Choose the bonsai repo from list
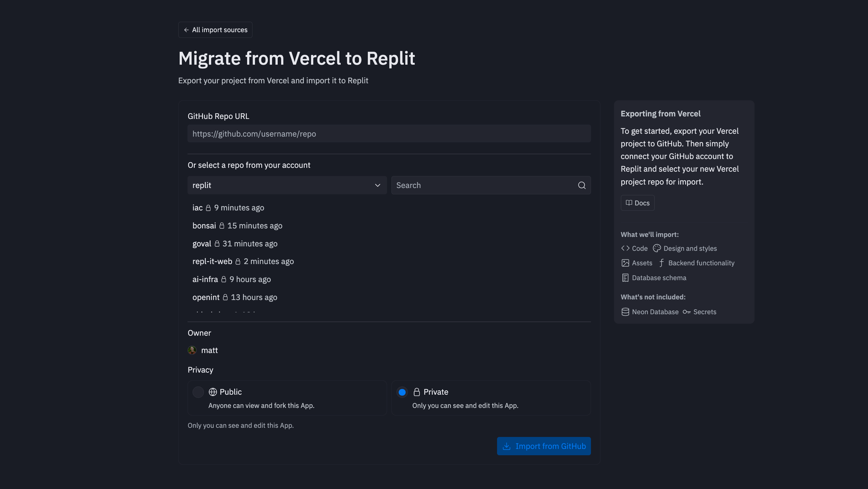This screenshot has height=489, width=868. pyautogui.click(x=204, y=226)
